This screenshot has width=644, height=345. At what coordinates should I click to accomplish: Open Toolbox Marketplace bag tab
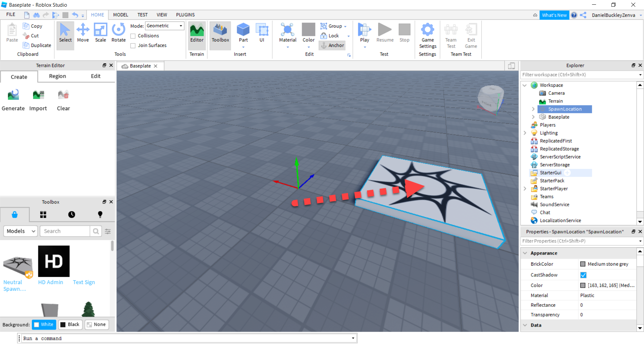point(15,215)
